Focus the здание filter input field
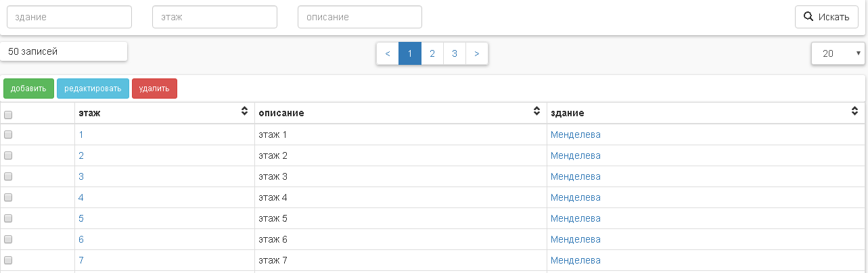Viewport: 868px width, 273px height. pos(69,18)
